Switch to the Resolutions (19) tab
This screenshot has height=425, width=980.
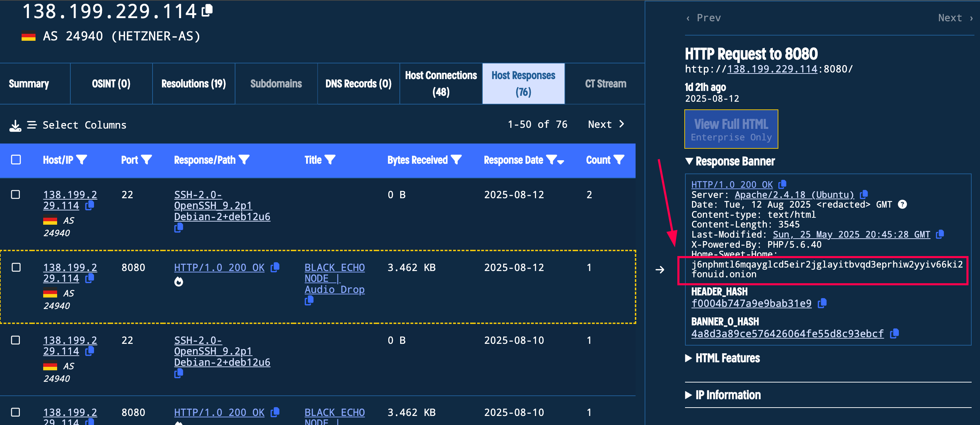tap(193, 84)
